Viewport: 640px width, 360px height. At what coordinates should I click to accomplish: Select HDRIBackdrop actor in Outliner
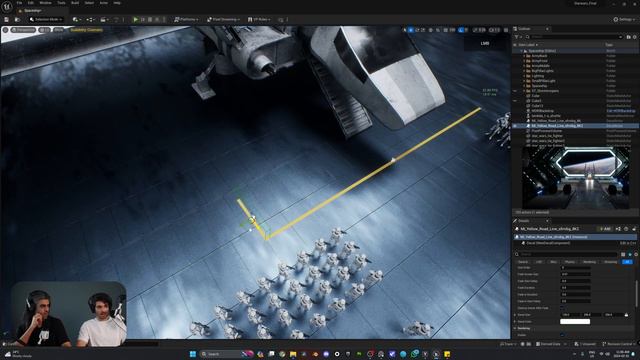[575, 111]
